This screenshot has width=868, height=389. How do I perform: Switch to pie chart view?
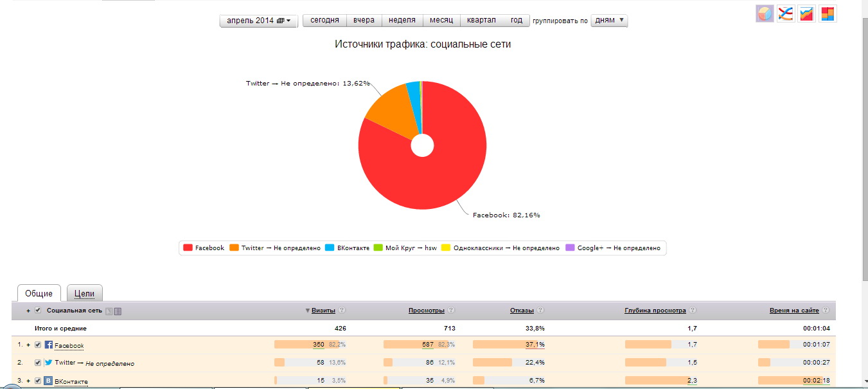coord(765,14)
